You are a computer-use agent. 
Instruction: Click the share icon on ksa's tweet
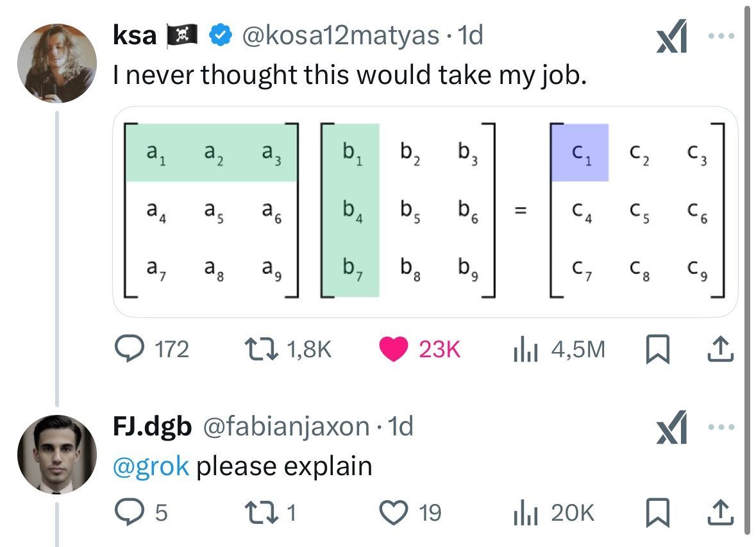(x=721, y=349)
